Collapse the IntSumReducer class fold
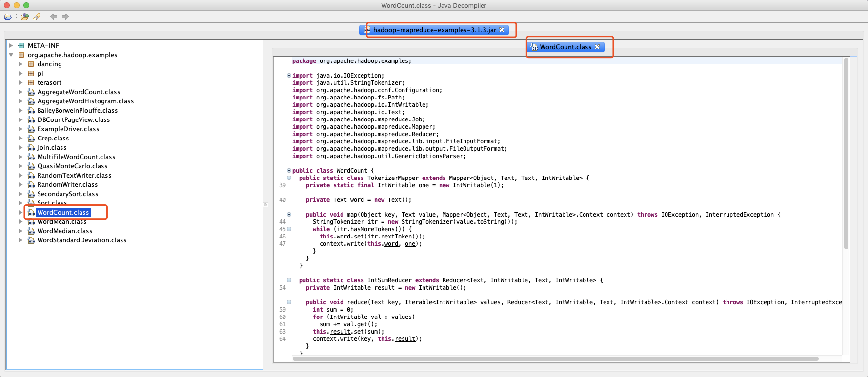This screenshot has height=377, width=868. [x=289, y=280]
